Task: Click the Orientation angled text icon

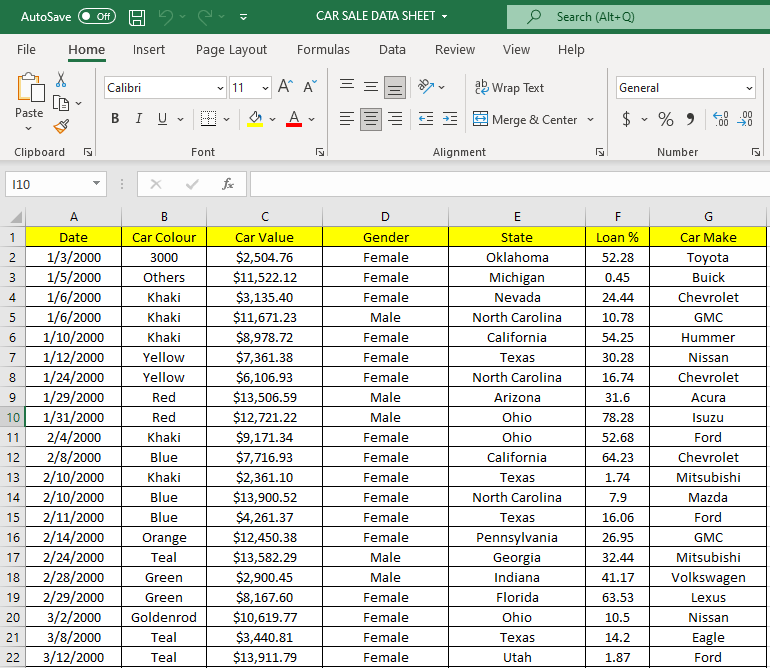Action: [426, 86]
